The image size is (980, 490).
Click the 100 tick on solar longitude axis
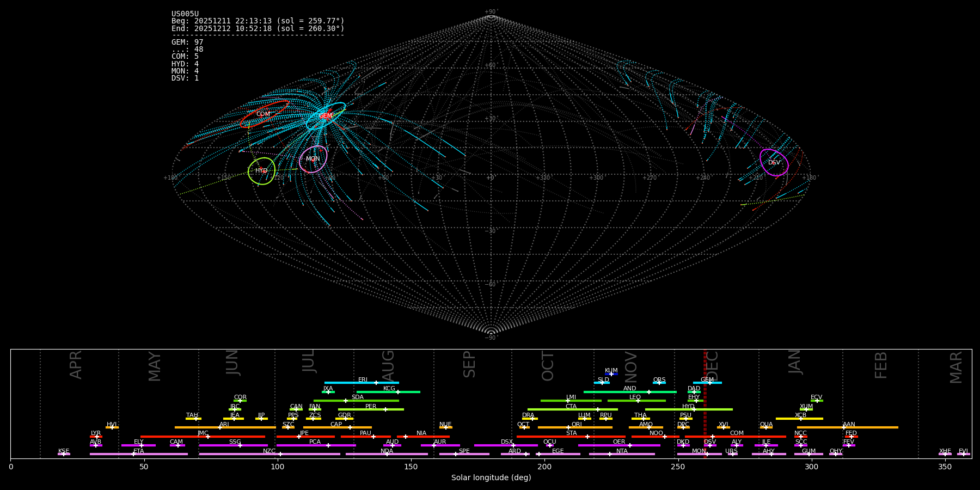click(x=278, y=466)
